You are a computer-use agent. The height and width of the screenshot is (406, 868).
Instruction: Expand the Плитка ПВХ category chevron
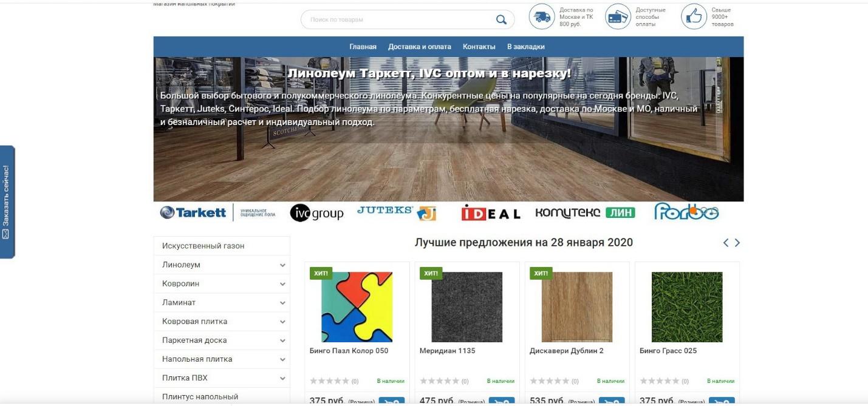click(x=282, y=378)
